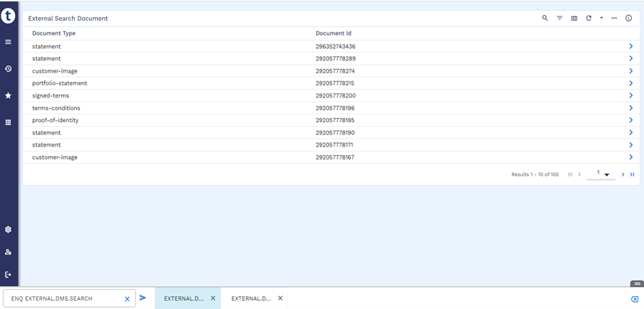Open the hamburger menu in the sidebar

9,42
